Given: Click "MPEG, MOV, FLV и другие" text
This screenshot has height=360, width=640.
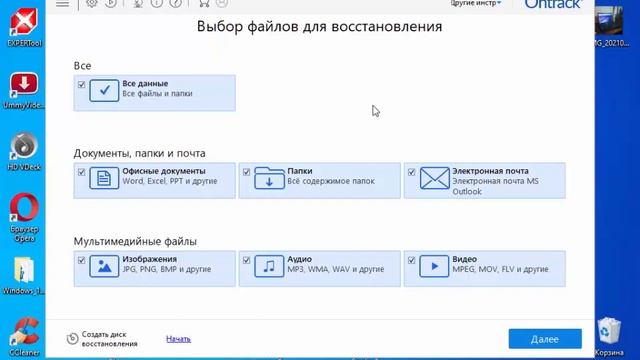Looking at the screenshot, I should [x=500, y=269].
